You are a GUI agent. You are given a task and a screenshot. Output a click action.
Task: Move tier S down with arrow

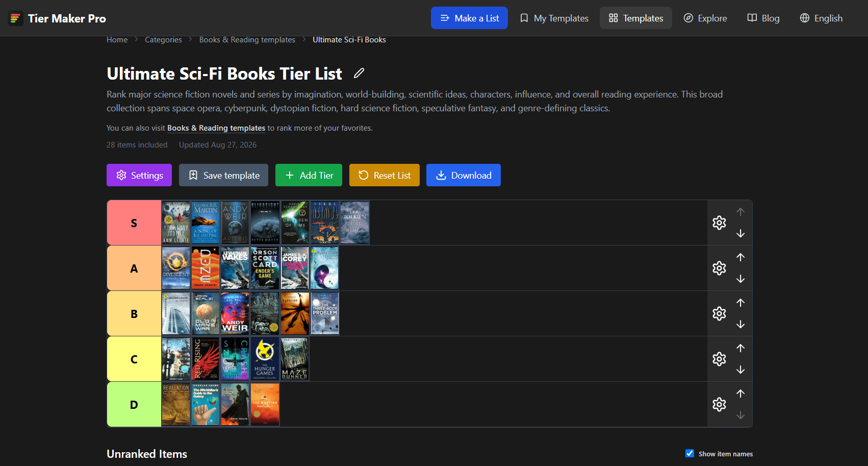[x=741, y=233]
